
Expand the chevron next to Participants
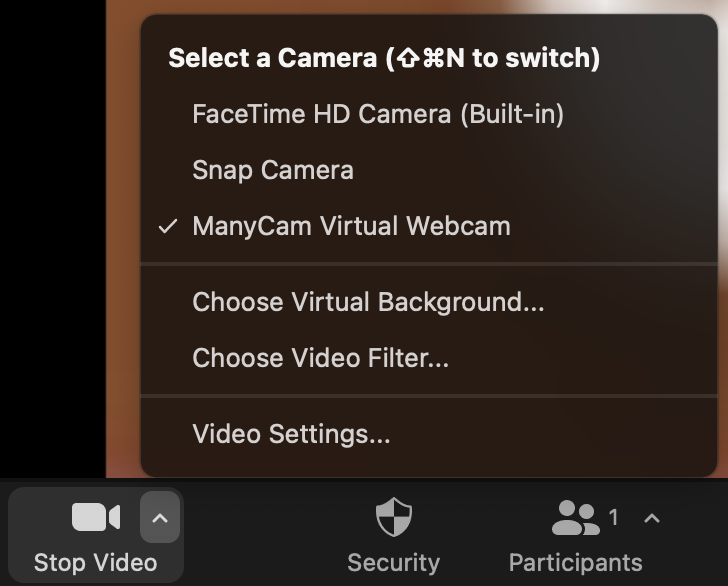click(x=652, y=517)
